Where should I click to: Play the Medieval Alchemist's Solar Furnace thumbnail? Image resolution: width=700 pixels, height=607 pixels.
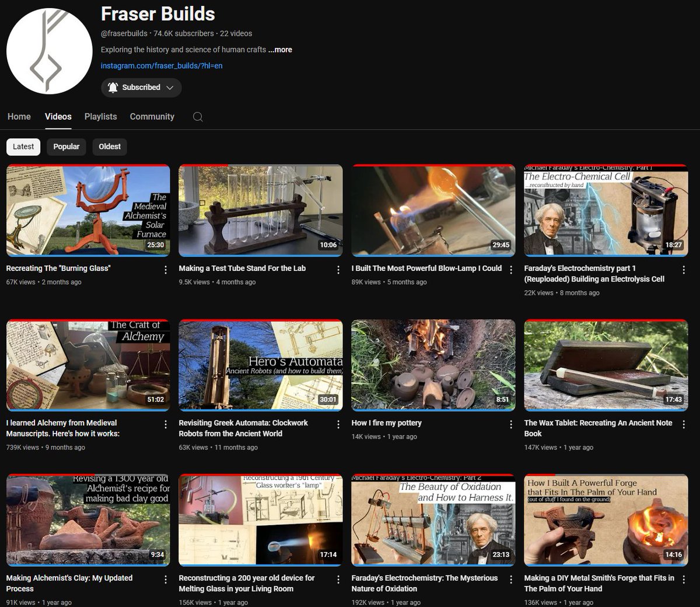(88, 210)
